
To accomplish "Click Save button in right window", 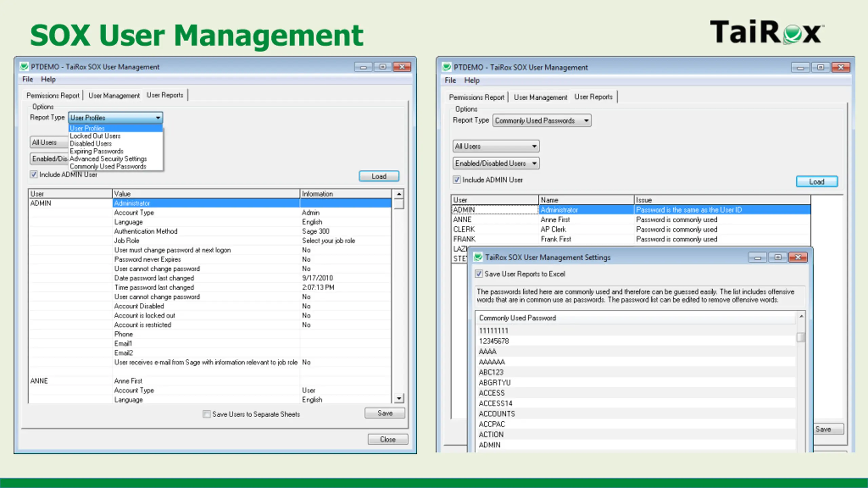I will click(x=829, y=429).
